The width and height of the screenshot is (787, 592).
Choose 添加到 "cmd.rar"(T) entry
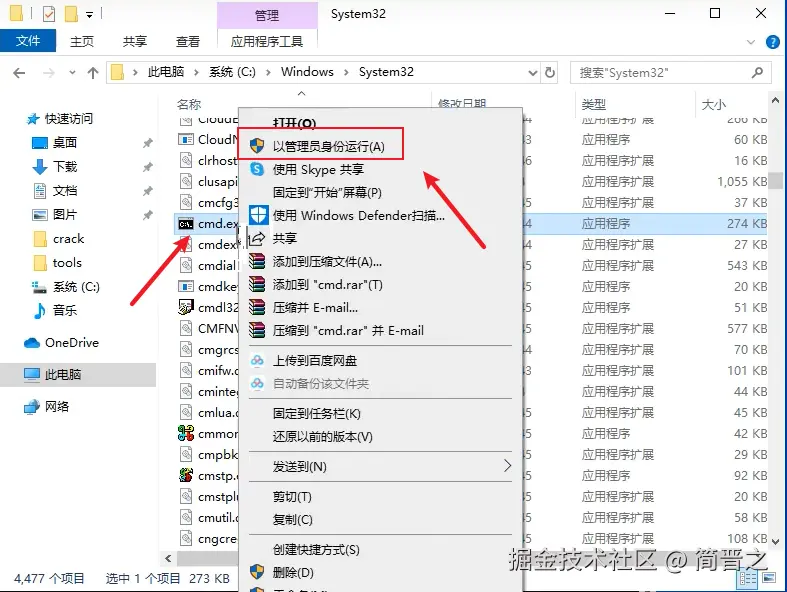(327, 285)
